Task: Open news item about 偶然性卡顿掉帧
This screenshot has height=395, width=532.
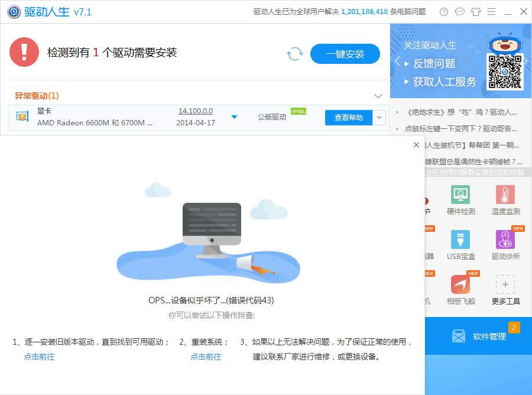Action: [x=473, y=162]
